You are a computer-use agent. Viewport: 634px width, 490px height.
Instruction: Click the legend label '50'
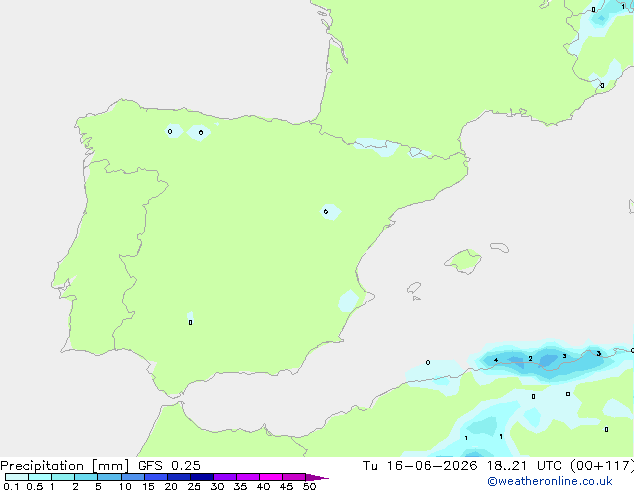pyautogui.click(x=309, y=486)
